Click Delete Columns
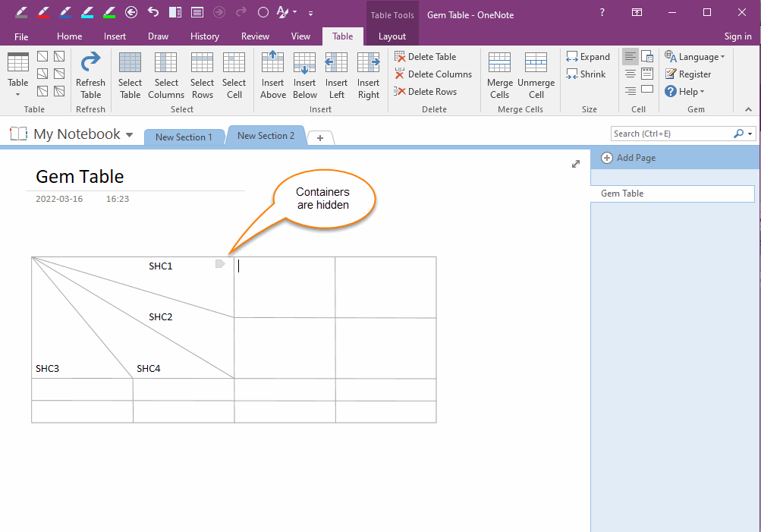 pos(433,74)
